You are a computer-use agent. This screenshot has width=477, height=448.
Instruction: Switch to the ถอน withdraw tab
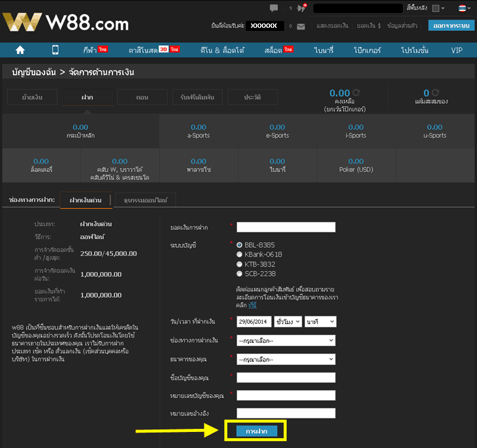point(142,98)
